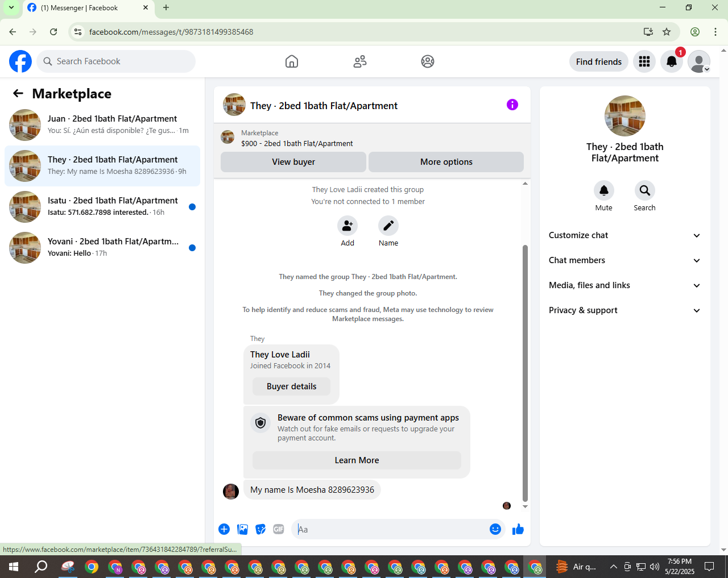This screenshot has height=578, width=728.
Task: Mute conversation with the bell icon
Action: (x=604, y=190)
